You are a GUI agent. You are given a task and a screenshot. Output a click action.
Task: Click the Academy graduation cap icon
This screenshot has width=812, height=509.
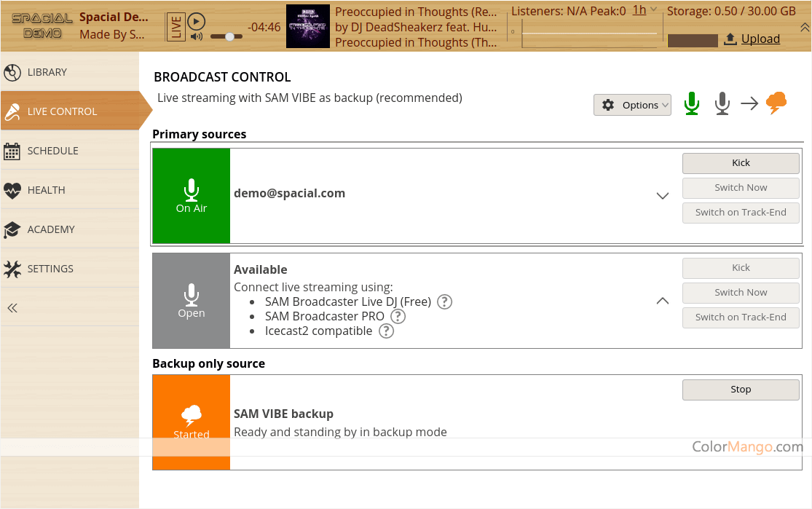coord(12,229)
